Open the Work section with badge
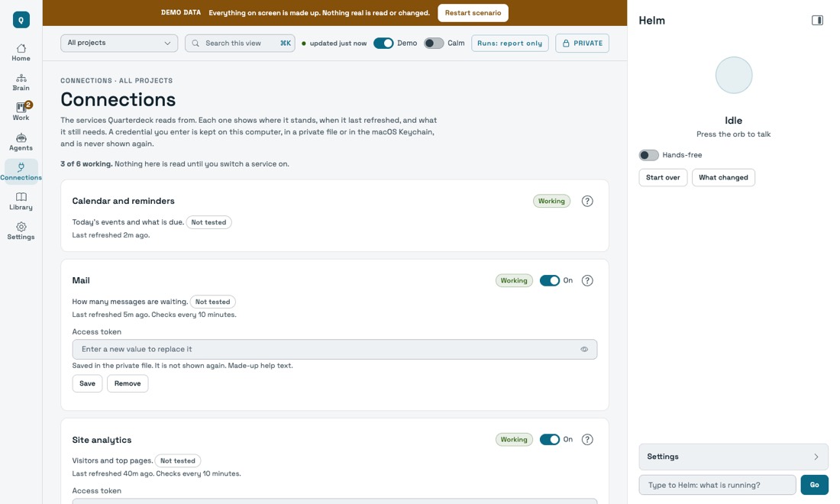The width and height of the screenshot is (840, 504). [x=21, y=112]
